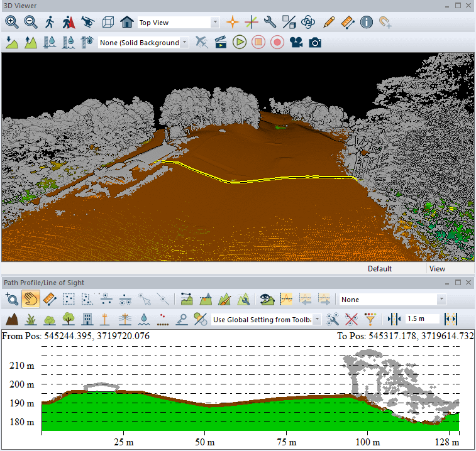Decrease vertical exaggeration icon
Image resolution: width=476 pixels, height=451 pixels.
coord(11,43)
